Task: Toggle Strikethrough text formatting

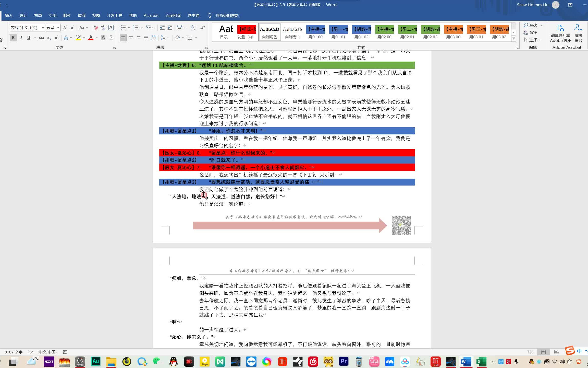Action: pos(41,38)
